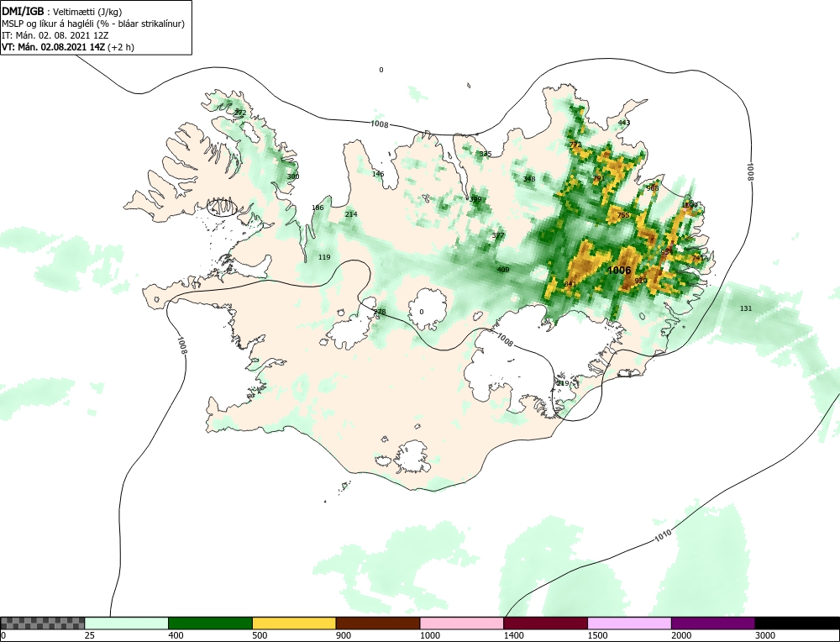Pick the dark maroon legend swatch
This screenshot has height=642, width=840.
(545, 624)
